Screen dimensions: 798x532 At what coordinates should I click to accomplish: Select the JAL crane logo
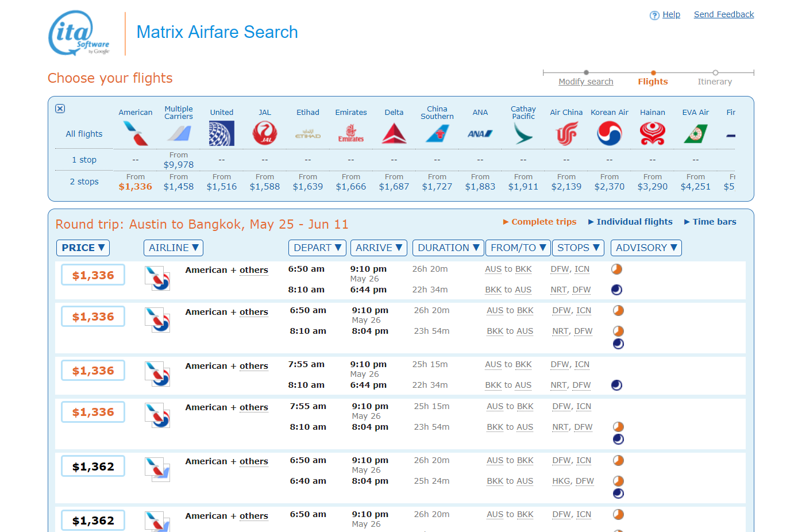click(x=265, y=133)
